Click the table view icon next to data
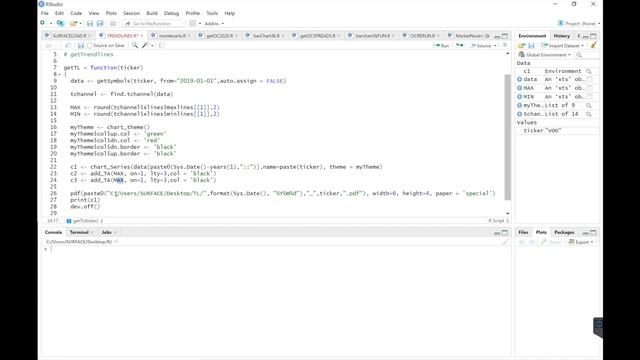Screen dimensions: 640x360 click(x=589, y=79)
